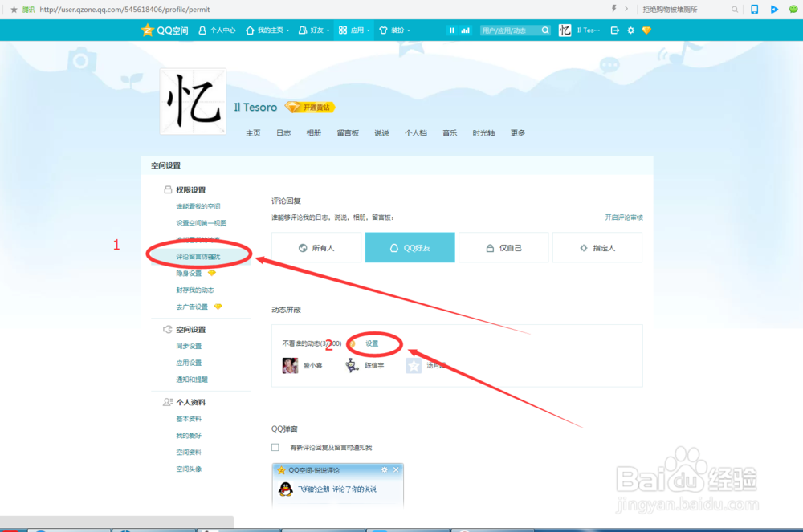Click the 权限设置 lock icon
Screen dimensions: 803x532
[x=168, y=190]
